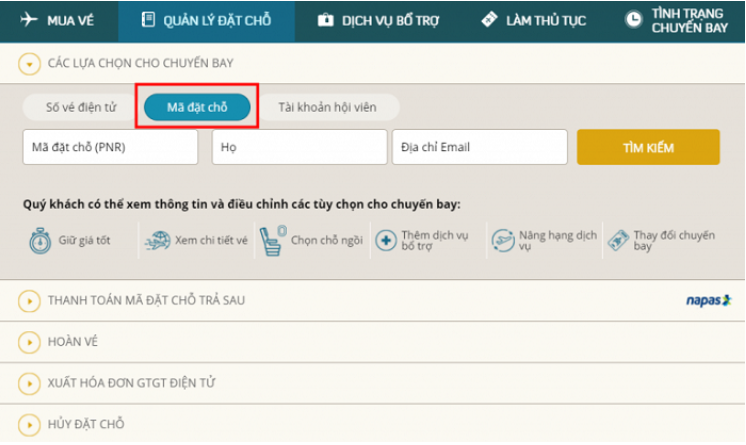Select the Tài khoản hội viên option

327,107
